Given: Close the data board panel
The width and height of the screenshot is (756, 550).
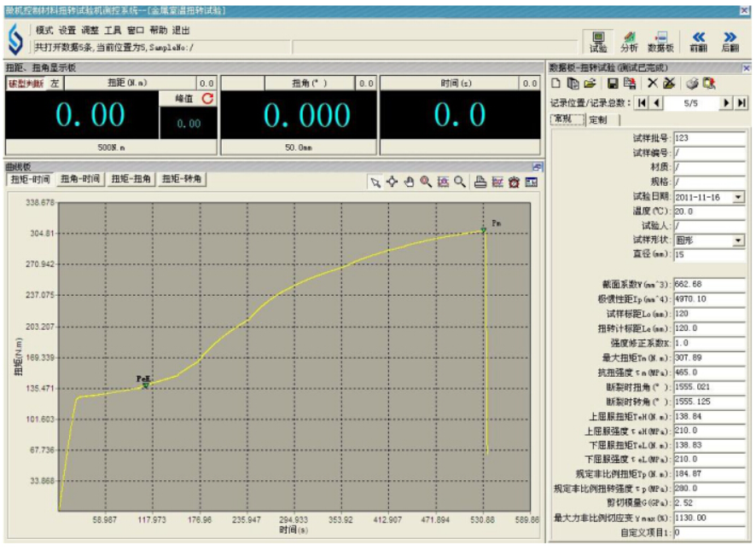Looking at the screenshot, I should pos(747,68).
